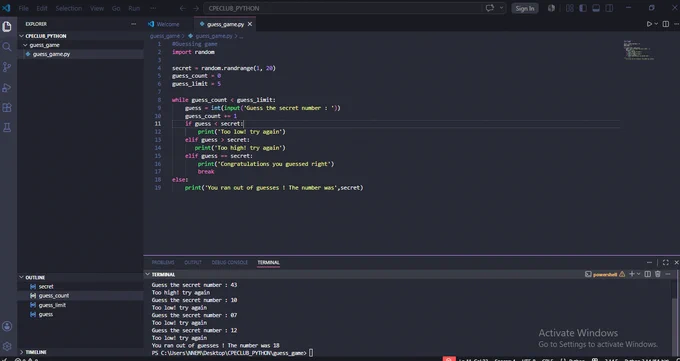
Task: Open the Run and Debug view
Action: pos(7,87)
